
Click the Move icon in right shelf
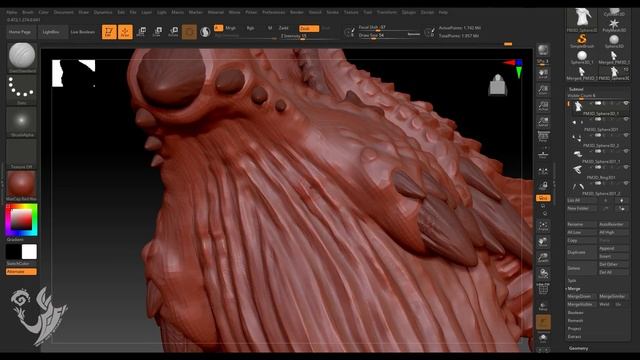(x=543, y=242)
